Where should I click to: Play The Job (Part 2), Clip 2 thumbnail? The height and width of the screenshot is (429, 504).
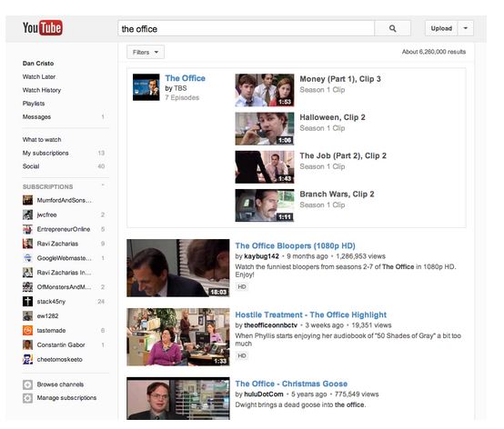pos(265,167)
